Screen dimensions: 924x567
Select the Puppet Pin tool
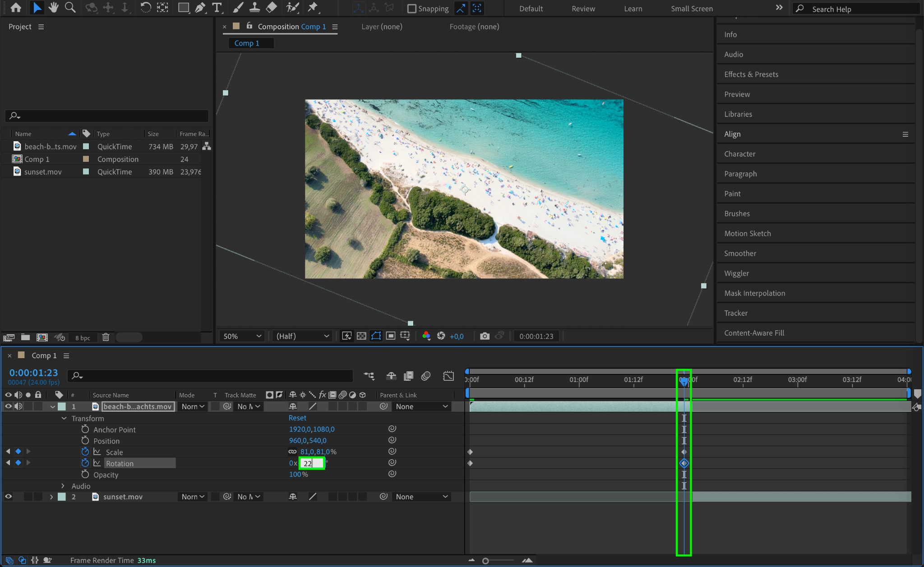[x=312, y=8]
